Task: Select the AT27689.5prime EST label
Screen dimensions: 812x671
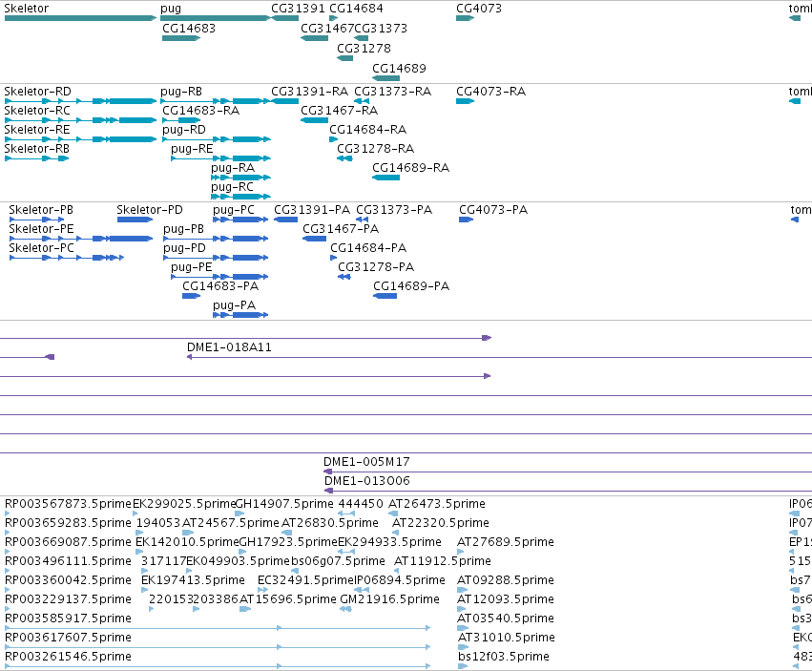Action: 506,542
